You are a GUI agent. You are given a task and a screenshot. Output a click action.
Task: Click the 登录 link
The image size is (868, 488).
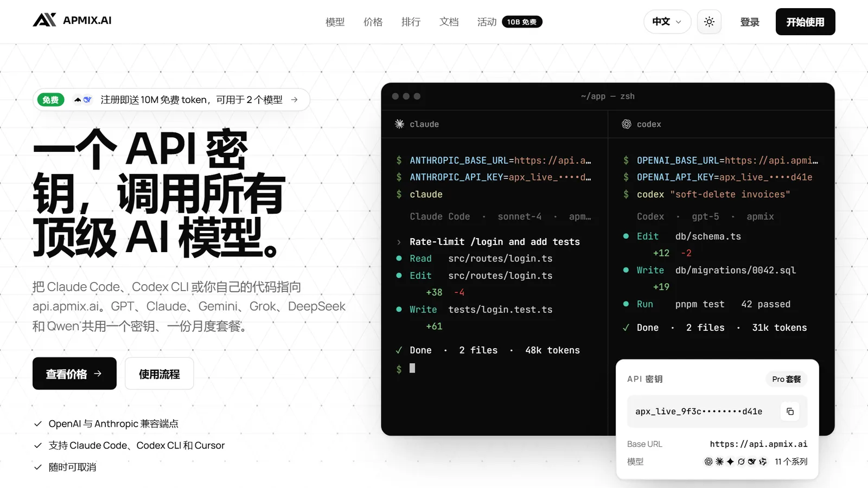(x=750, y=22)
